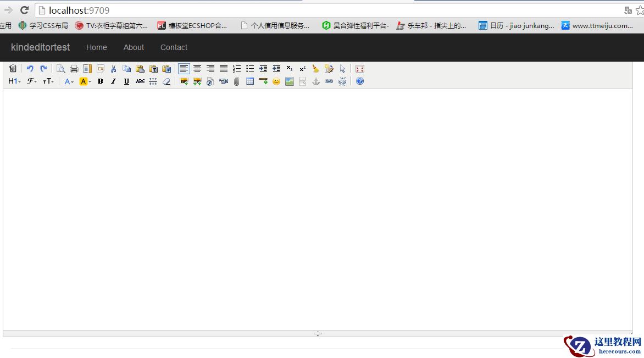644x358 pixels.
Task: Toggle bold formatting
Action: [100, 81]
